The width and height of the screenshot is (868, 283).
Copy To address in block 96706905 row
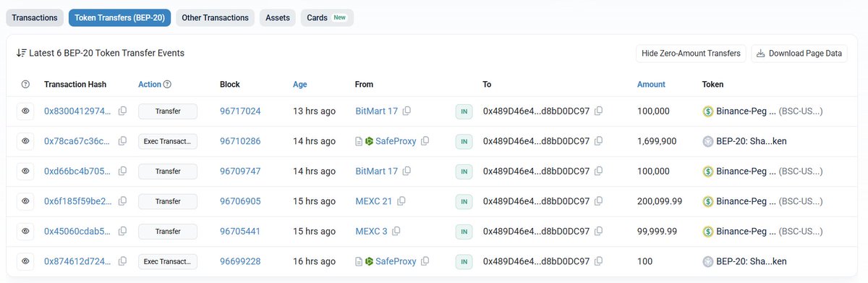click(x=599, y=201)
